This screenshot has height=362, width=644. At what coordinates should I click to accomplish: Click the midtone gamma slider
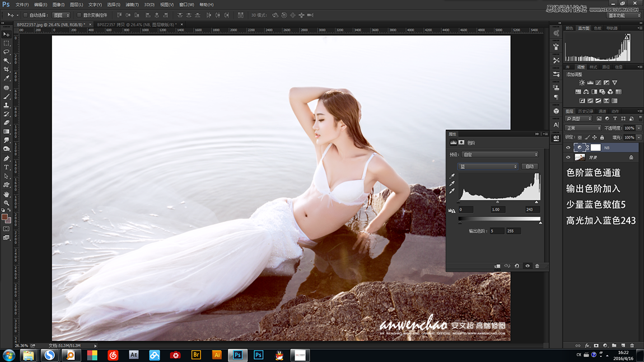pyautogui.click(x=497, y=203)
